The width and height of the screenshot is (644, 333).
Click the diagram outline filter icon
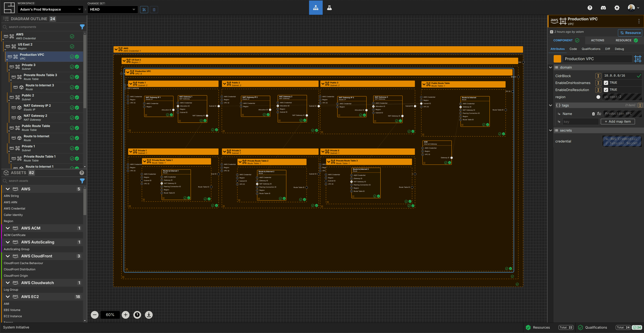[x=82, y=27]
